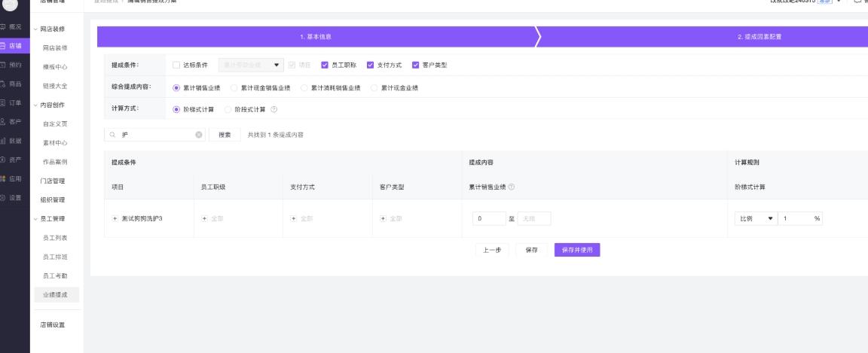Click the 保存并使用 button

point(577,250)
